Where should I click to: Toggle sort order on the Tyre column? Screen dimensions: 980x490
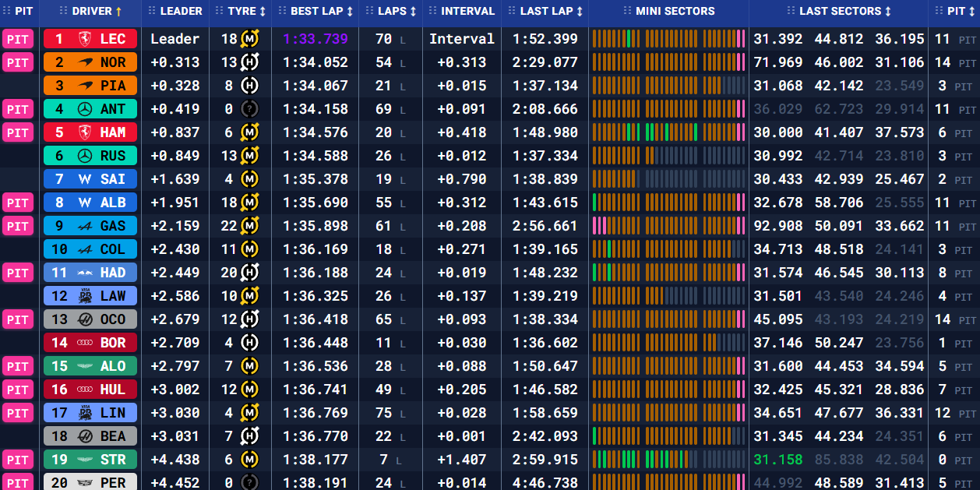[x=263, y=12]
